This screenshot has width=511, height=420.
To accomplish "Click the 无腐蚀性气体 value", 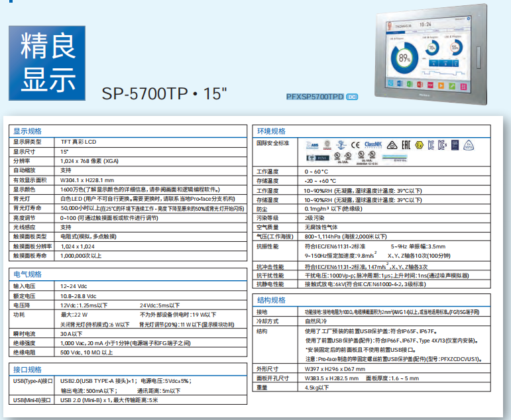I will (321, 227).
